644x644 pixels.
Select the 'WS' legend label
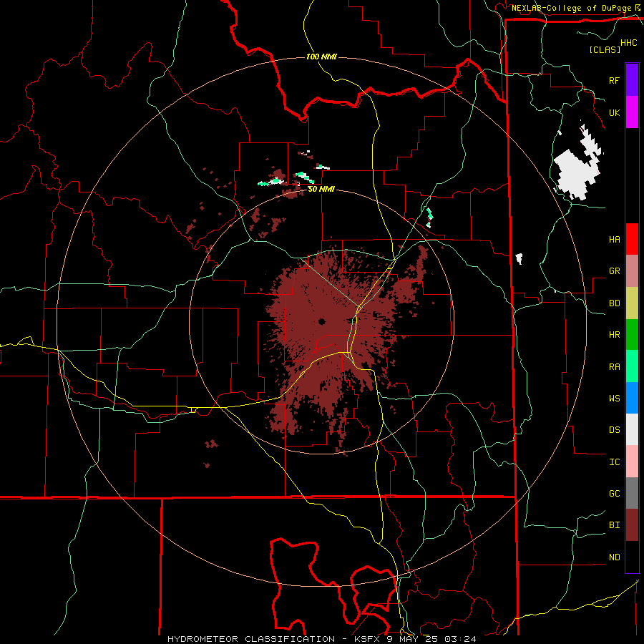(615, 399)
